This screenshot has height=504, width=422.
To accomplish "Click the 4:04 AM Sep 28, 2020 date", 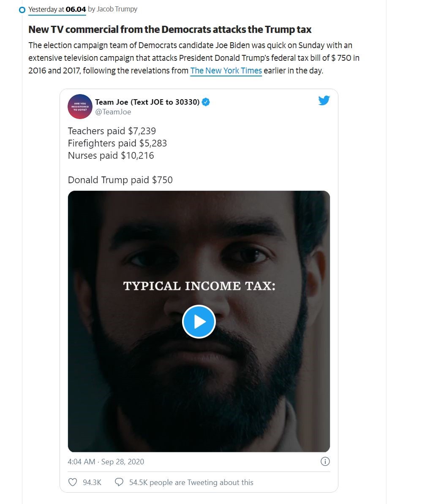I will [106, 461].
